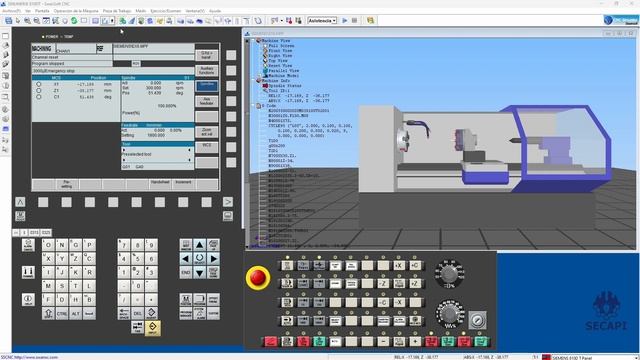
Task: Open the Archivo(F) menu
Action: click(x=11, y=11)
